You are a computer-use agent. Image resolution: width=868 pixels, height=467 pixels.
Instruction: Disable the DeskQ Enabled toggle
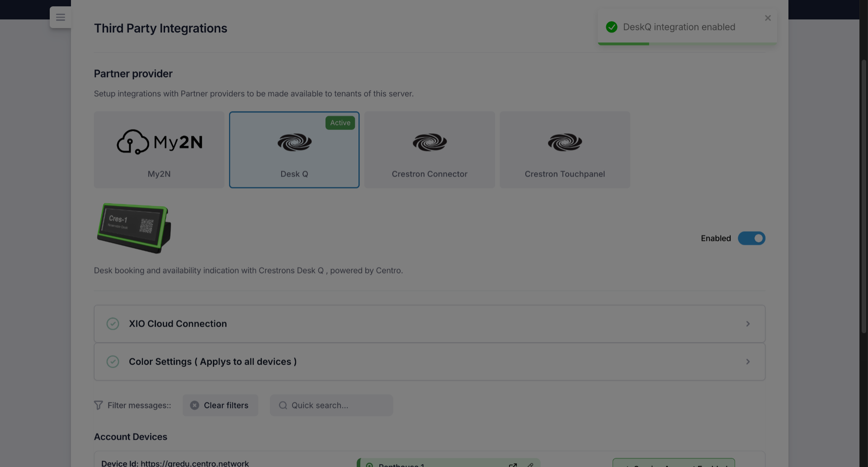pos(751,238)
